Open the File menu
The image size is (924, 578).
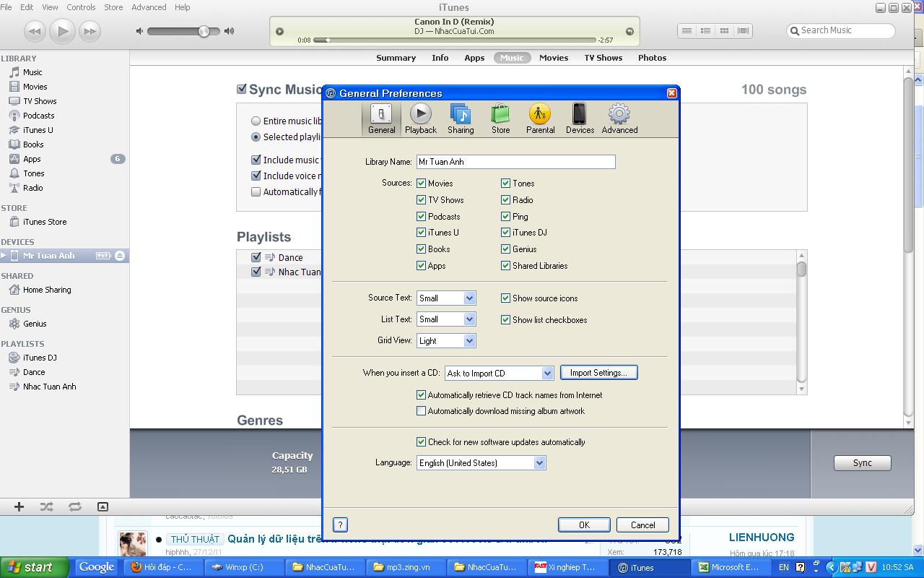point(6,7)
